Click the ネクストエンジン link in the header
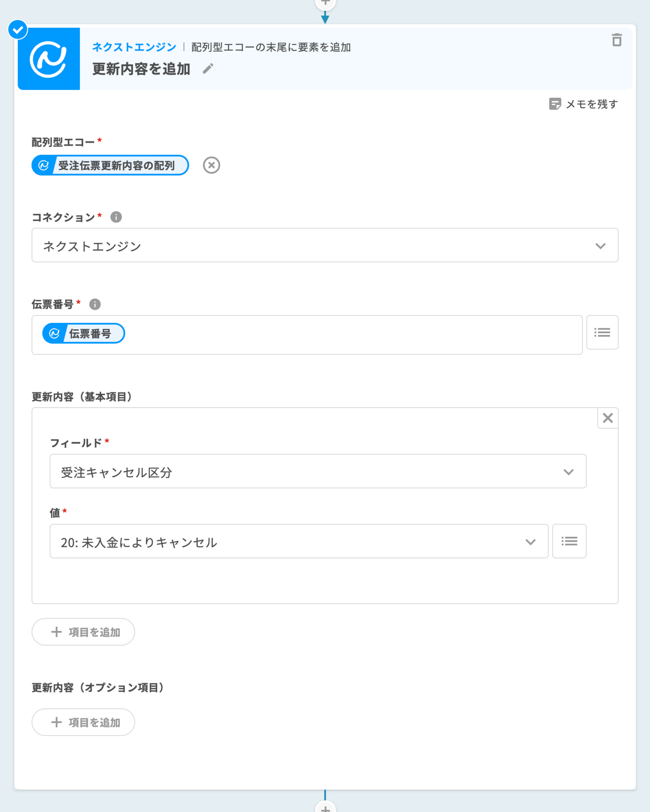 click(134, 47)
